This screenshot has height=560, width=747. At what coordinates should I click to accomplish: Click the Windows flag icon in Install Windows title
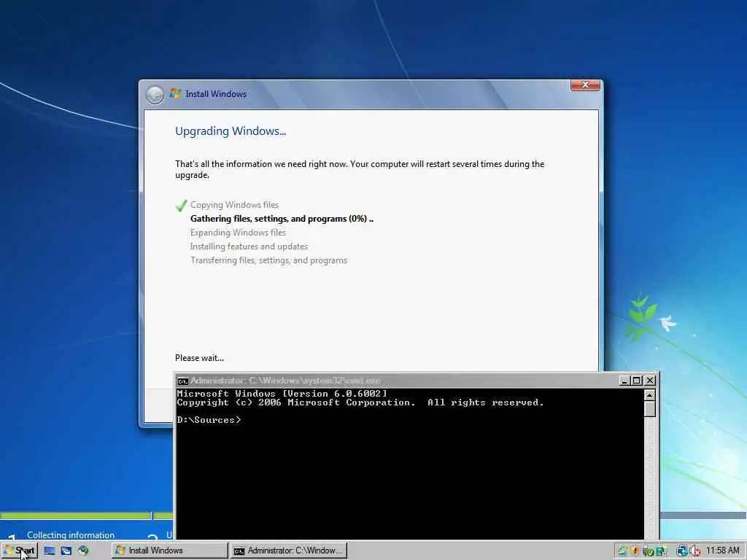coord(175,94)
